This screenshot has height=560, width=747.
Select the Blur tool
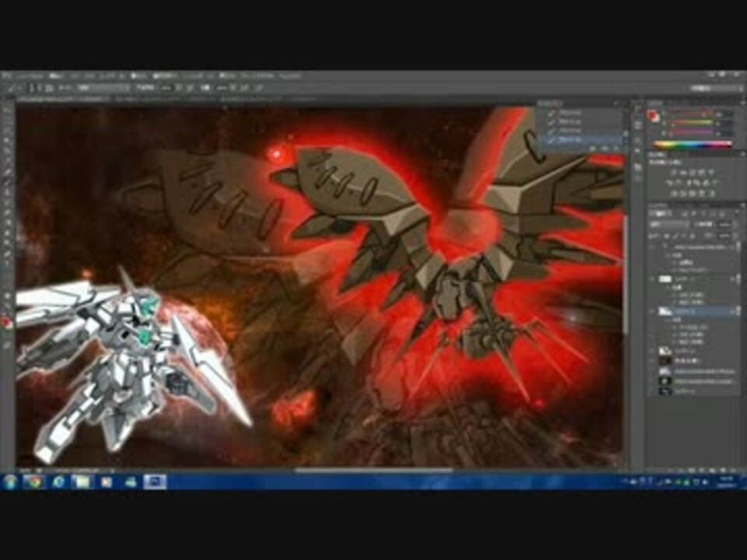coord(7,234)
